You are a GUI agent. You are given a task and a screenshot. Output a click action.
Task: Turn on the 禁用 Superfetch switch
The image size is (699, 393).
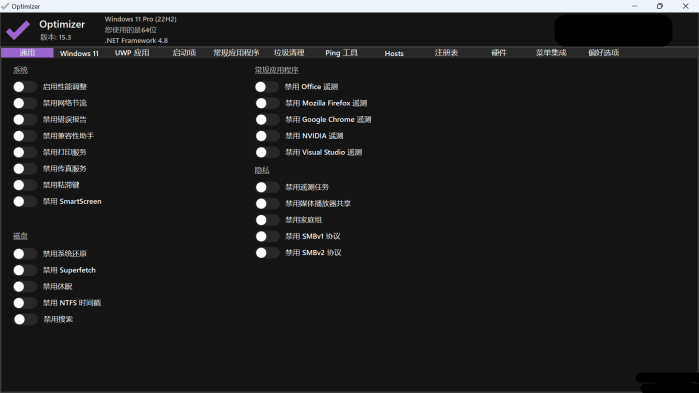(25, 270)
